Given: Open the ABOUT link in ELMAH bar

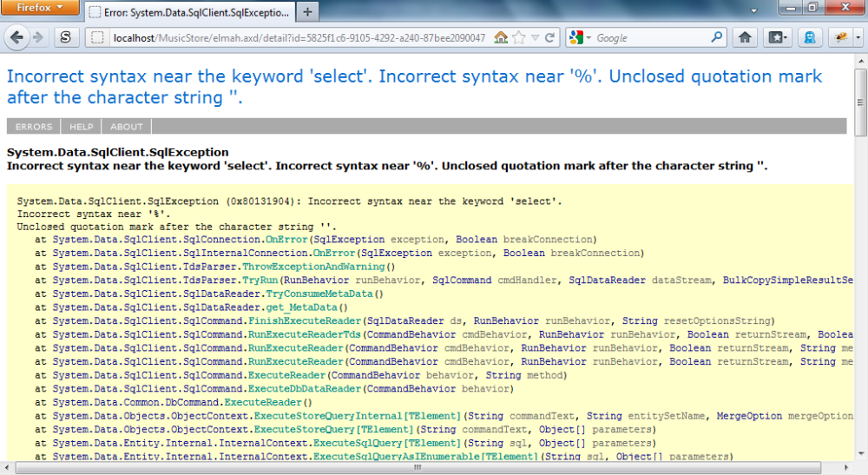Looking at the screenshot, I should tap(127, 127).
